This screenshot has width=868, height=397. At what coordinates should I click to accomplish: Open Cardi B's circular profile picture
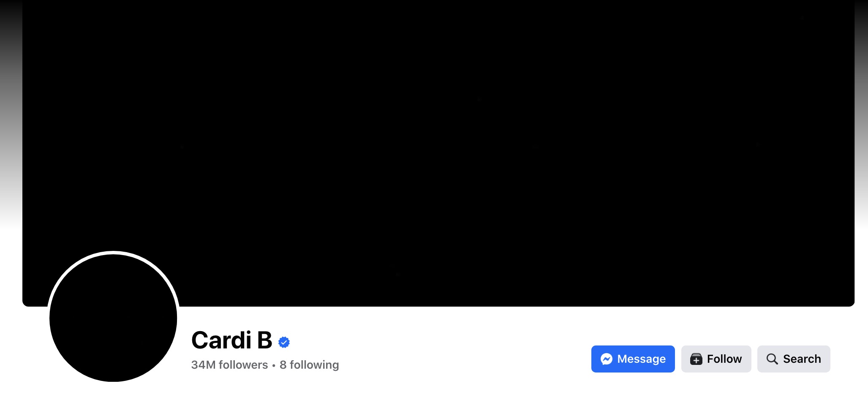tap(113, 318)
